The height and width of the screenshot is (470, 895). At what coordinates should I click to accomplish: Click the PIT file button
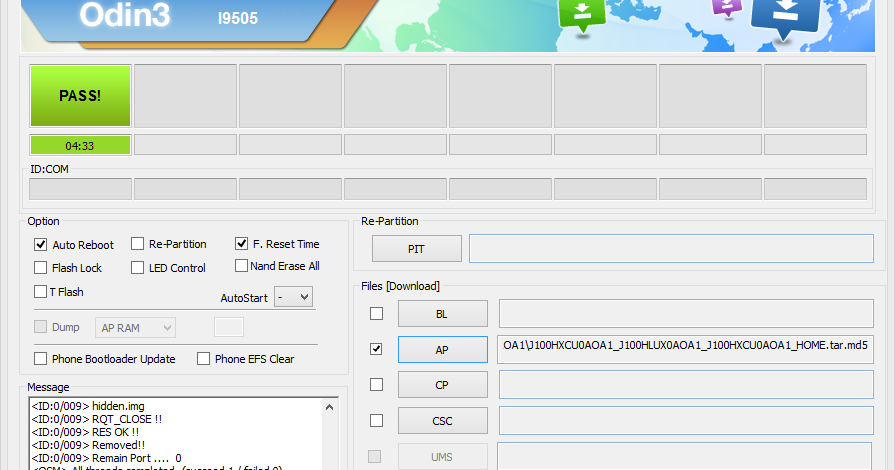click(x=417, y=249)
